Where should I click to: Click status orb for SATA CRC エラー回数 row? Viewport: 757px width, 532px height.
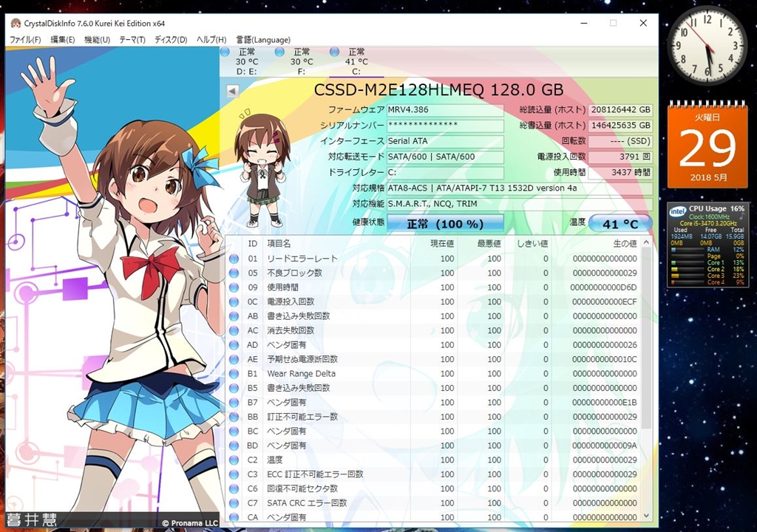(x=234, y=503)
